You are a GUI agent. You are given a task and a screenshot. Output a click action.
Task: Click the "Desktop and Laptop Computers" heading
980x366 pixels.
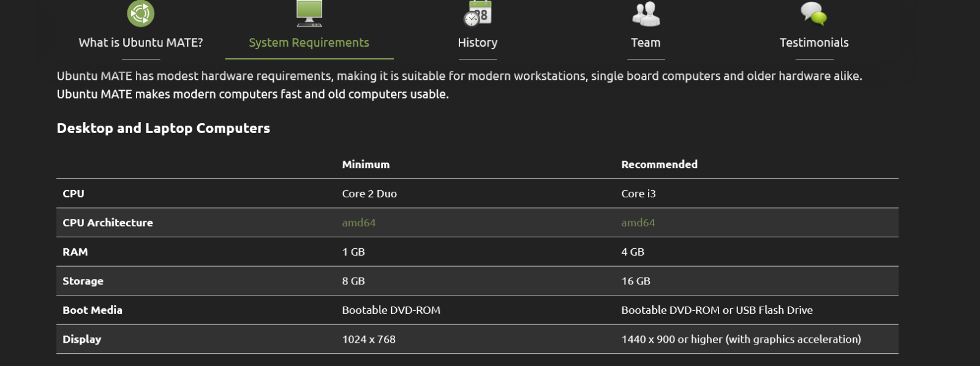[x=164, y=128]
